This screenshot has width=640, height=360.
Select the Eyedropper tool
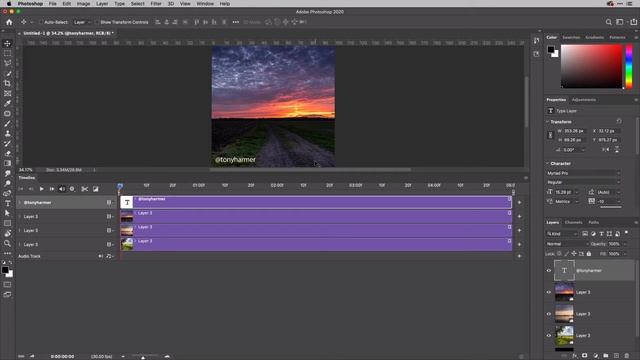coord(7,103)
